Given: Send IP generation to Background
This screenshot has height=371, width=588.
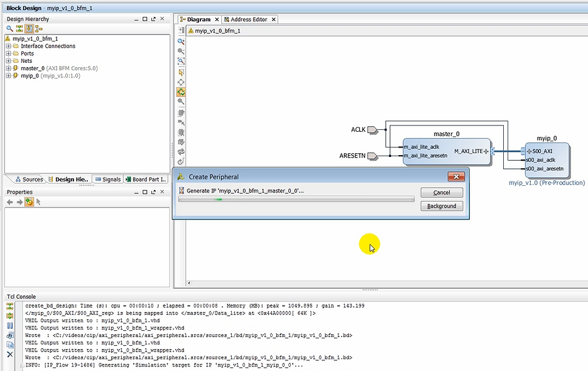Looking at the screenshot, I should (441, 206).
